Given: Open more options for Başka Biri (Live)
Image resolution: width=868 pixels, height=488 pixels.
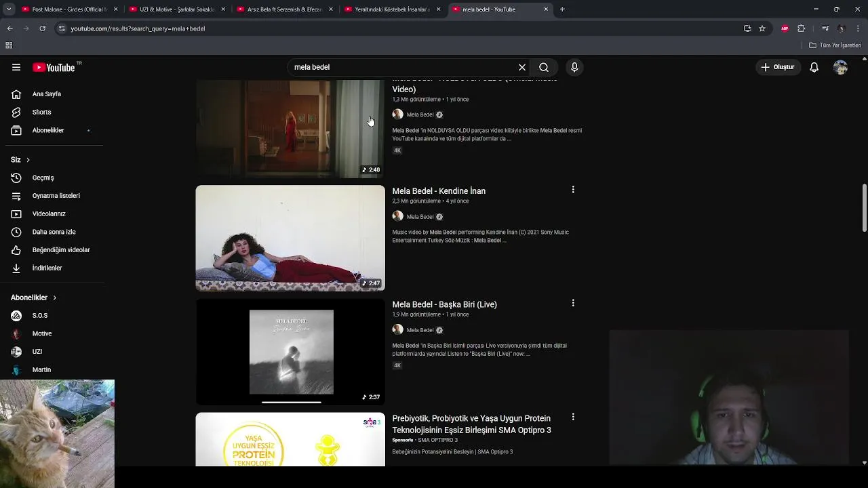Looking at the screenshot, I should (x=573, y=303).
